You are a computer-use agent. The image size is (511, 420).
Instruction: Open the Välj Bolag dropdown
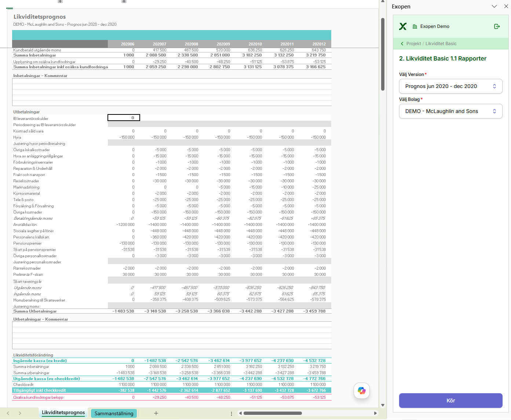tap(450, 111)
